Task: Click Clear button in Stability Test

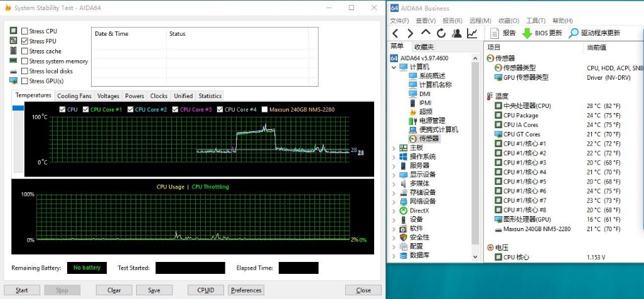Action: click(114, 290)
